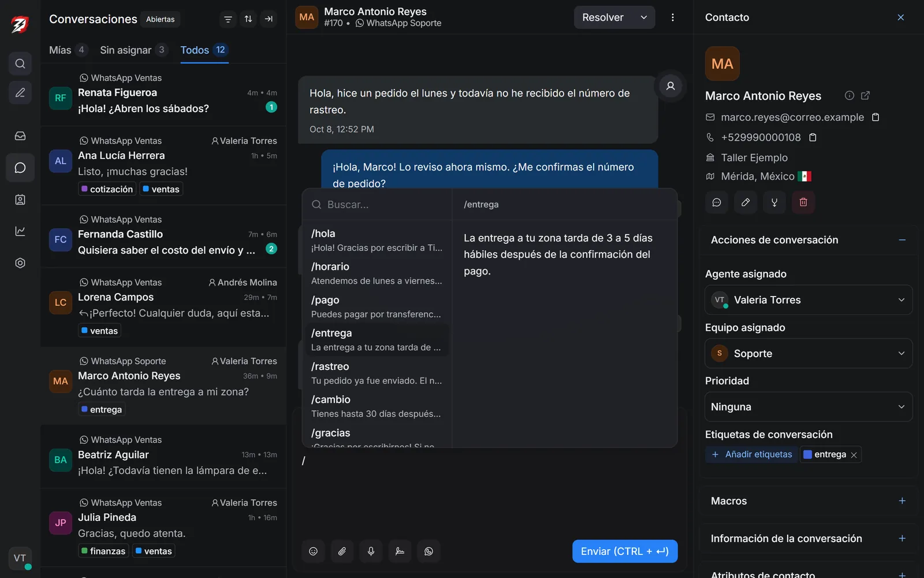The height and width of the screenshot is (578, 924).
Task: Copy the phone number +529990000108
Action: click(813, 138)
